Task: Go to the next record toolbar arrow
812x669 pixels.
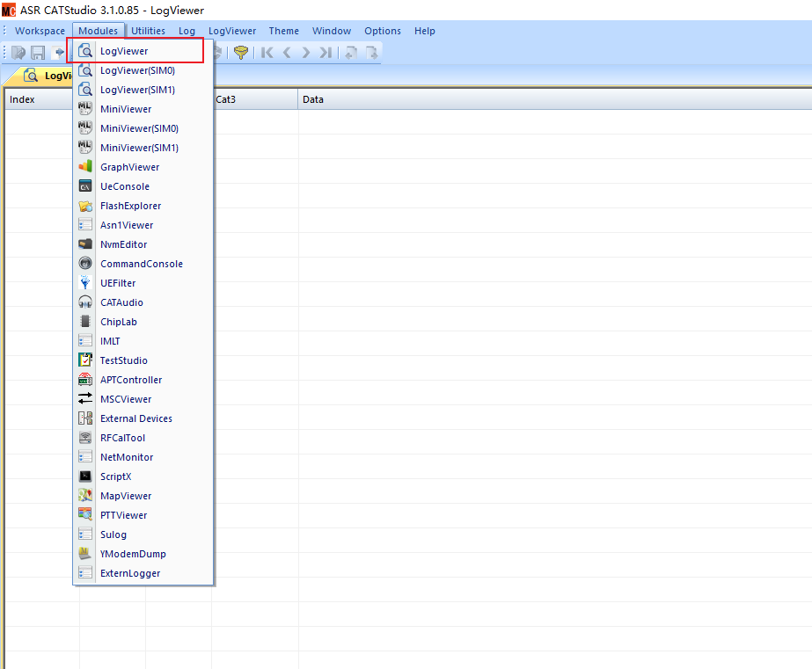Action: pos(306,52)
